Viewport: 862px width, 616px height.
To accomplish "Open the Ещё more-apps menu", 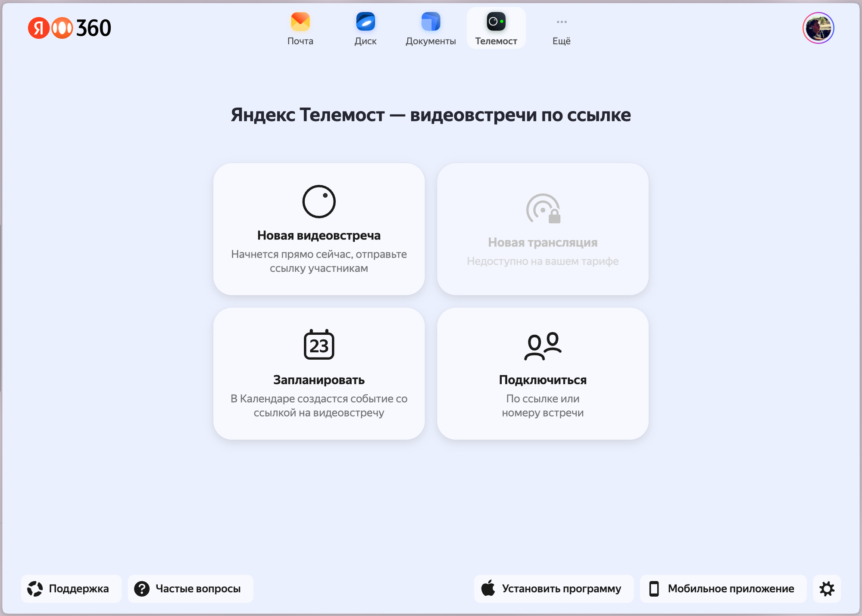I will coord(562,28).
